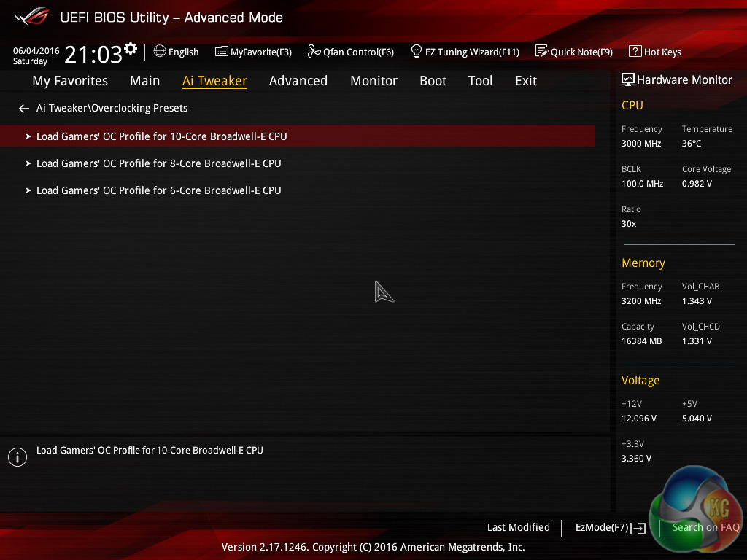Click memory frequency value 3200 MHz

[641, 301]
